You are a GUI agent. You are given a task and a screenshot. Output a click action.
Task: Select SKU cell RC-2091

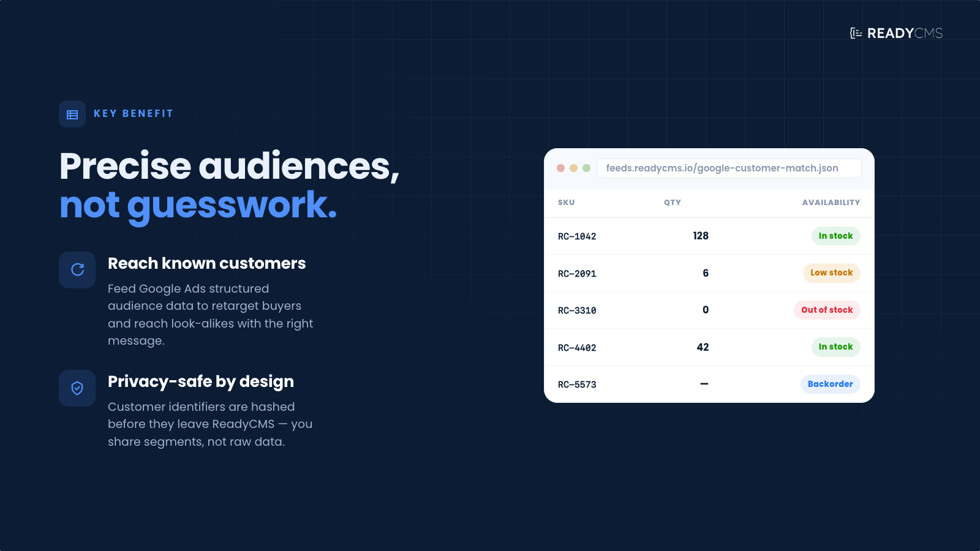577,274
